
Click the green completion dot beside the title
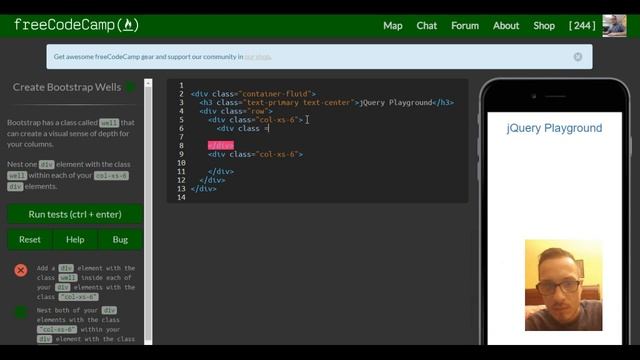point(131,87)
